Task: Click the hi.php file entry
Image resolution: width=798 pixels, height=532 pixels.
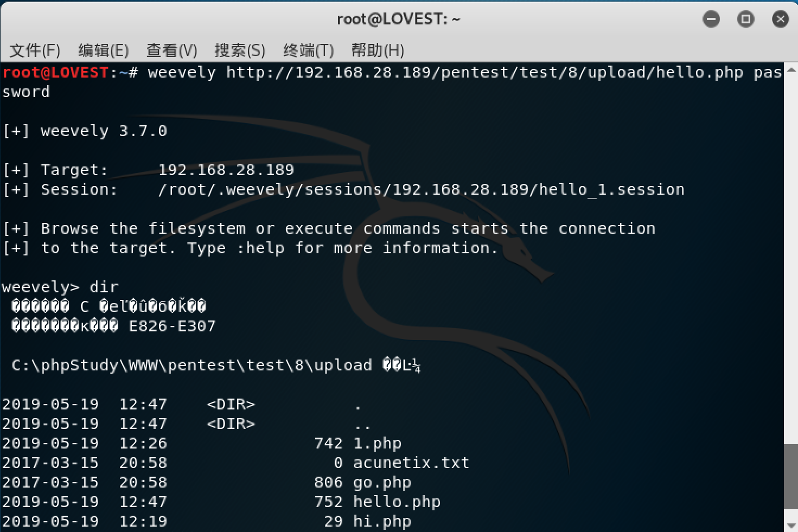Action: tap(382, 522)
